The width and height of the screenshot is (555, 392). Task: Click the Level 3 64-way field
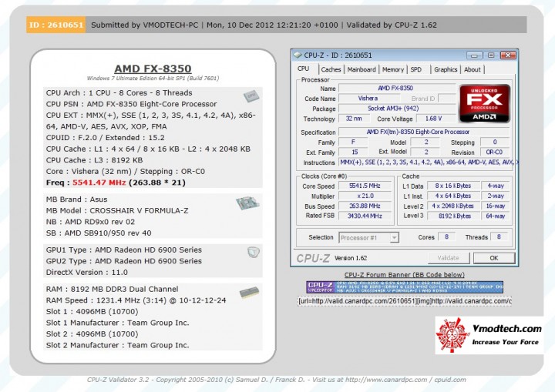(496, 216)
